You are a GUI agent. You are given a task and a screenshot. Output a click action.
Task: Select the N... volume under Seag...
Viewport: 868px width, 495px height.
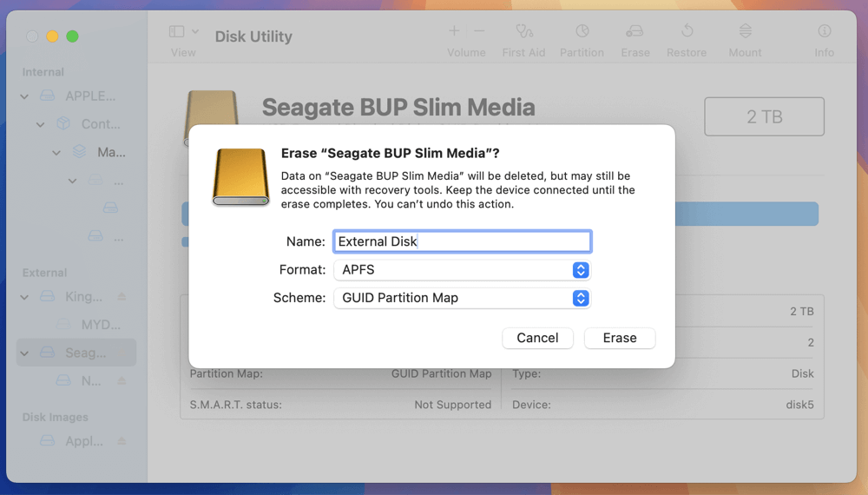pos(76,380)
